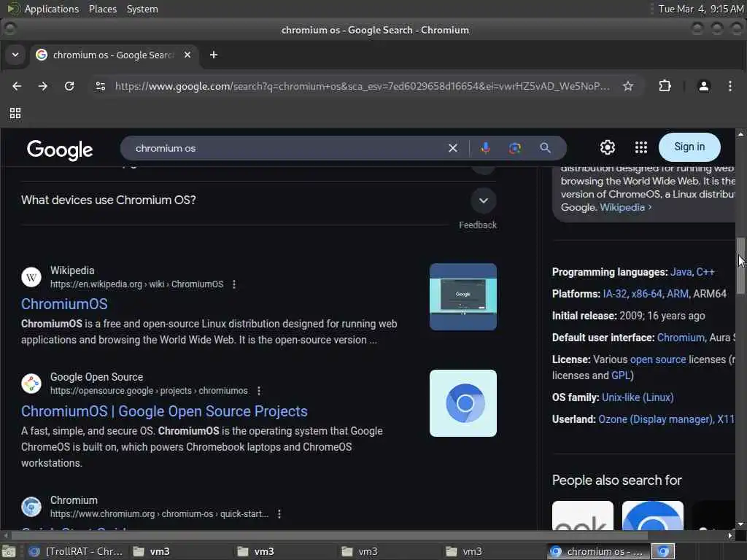Search by image with Lens icon
This screenshot has width=747, height=560.
[514, 148]
